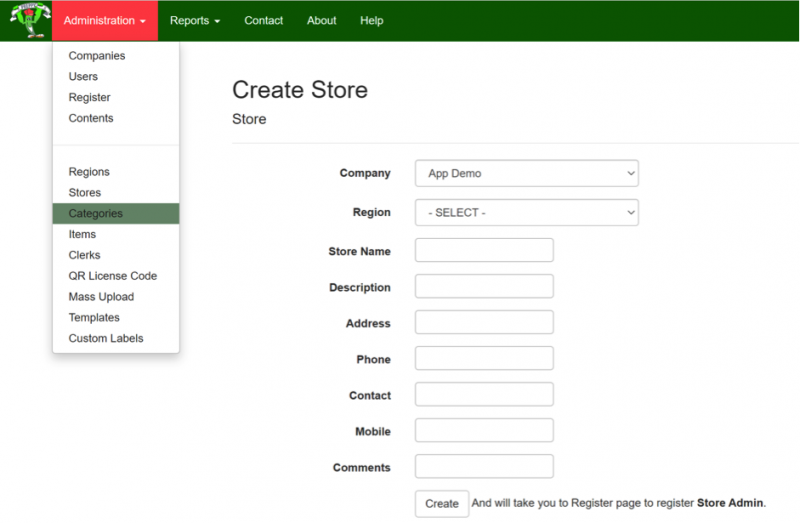
Task: Select the Categories menu entry
Action: pyautogui.click(x=96, y=214)
